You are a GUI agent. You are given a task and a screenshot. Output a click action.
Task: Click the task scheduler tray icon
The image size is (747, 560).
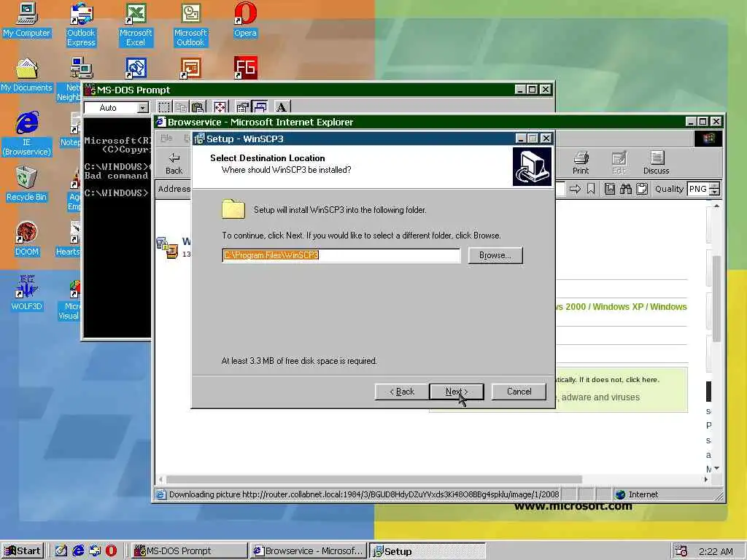coord(681,551)
